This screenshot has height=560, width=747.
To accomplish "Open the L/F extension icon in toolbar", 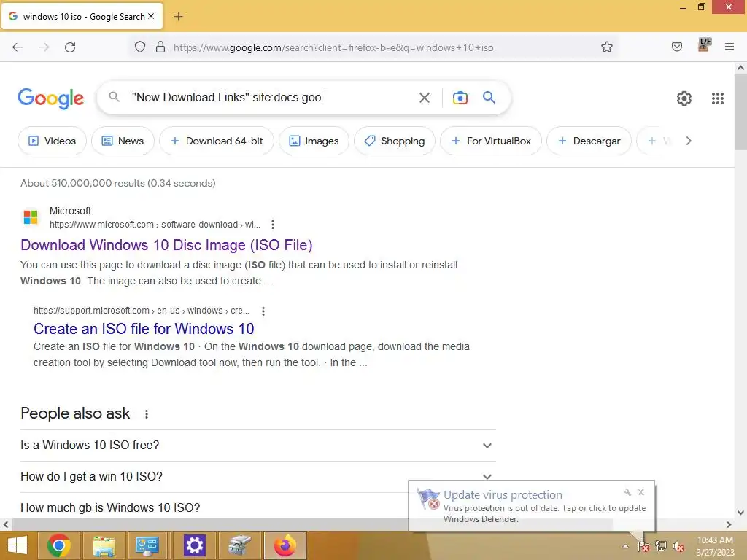I will 704,45.
